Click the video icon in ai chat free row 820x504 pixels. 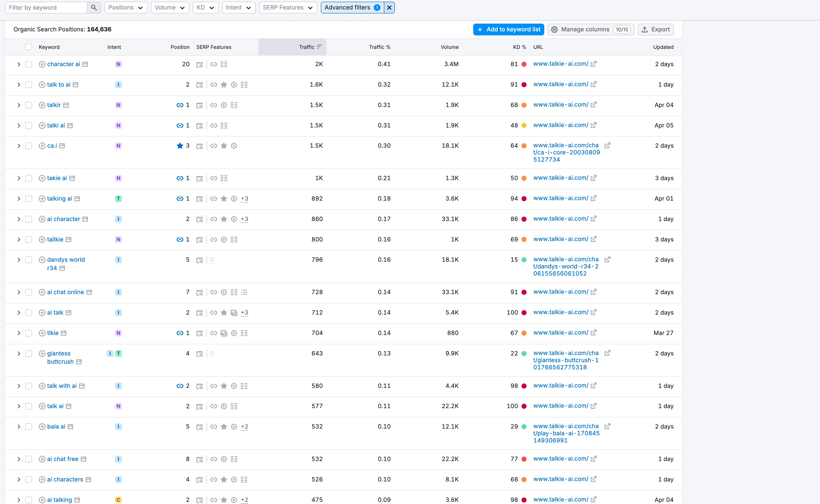224,459
